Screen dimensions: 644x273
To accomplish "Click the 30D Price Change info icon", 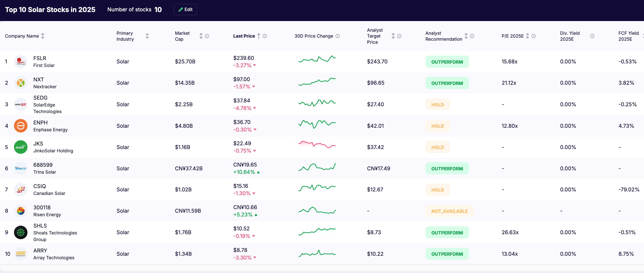I will 338,36.
